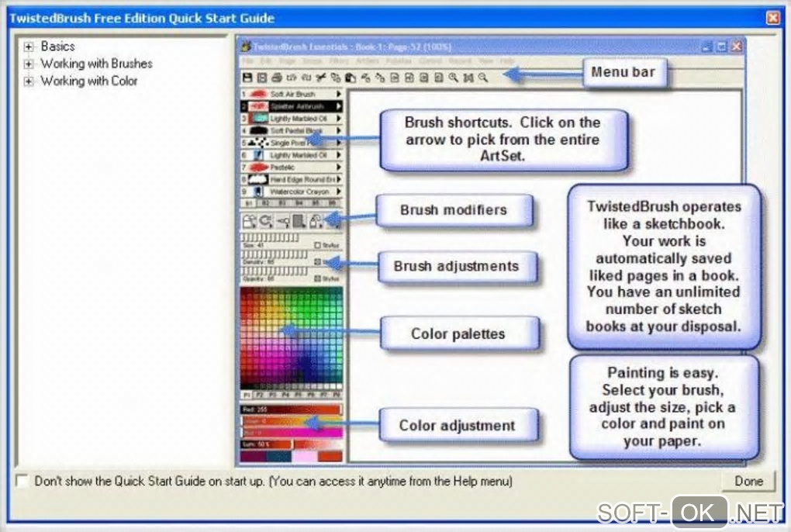Viewport: 791px width, 532px height.
Task: Click the Cut scissors icon in the toolbar
Action: pos(321,78)
